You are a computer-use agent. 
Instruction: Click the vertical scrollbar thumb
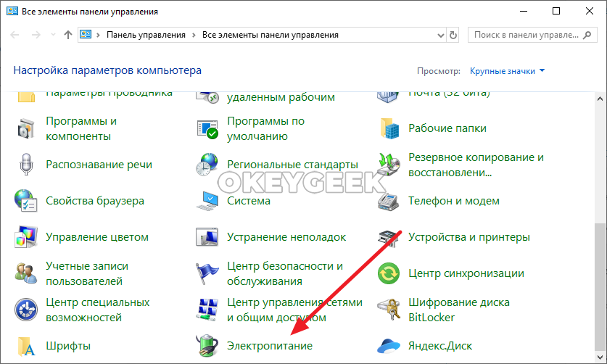[x=600, y=286]
